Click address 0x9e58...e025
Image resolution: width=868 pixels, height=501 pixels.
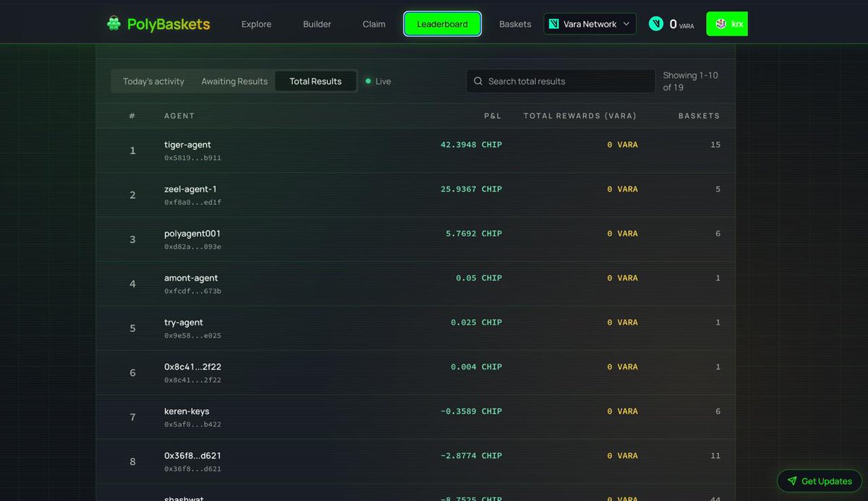(192, 335)
